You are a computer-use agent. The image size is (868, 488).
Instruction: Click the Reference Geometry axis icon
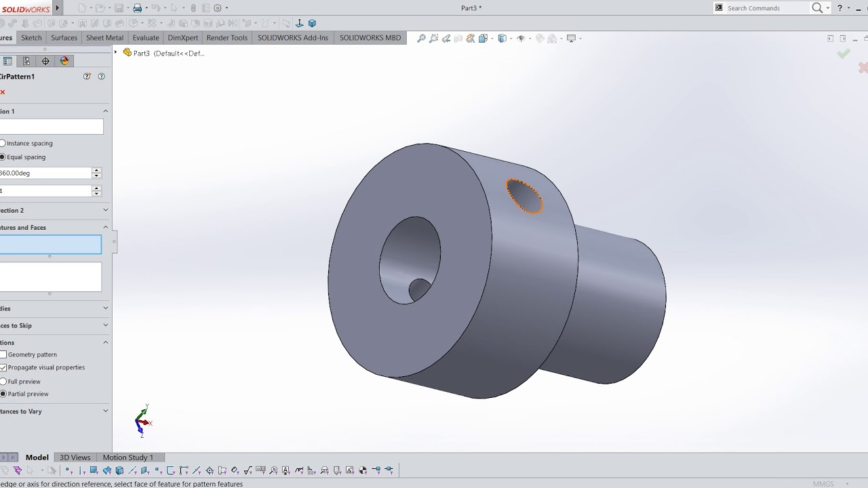point(299,24)
